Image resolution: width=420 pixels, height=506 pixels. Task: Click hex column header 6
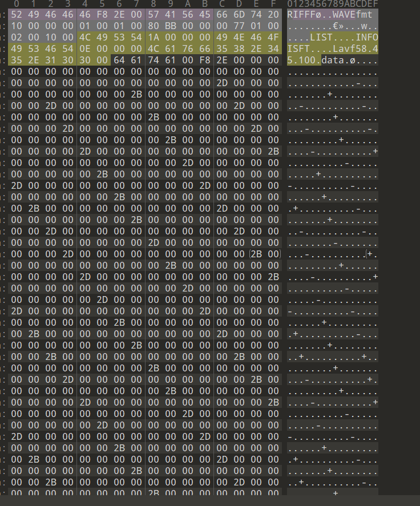click(x=119, y=4)
